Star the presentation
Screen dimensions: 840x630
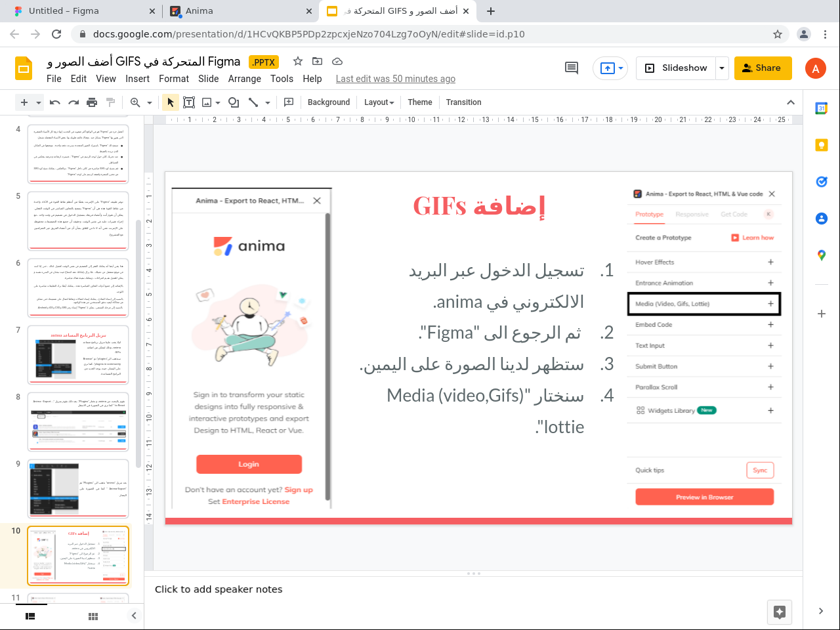[x=298, y=61]
